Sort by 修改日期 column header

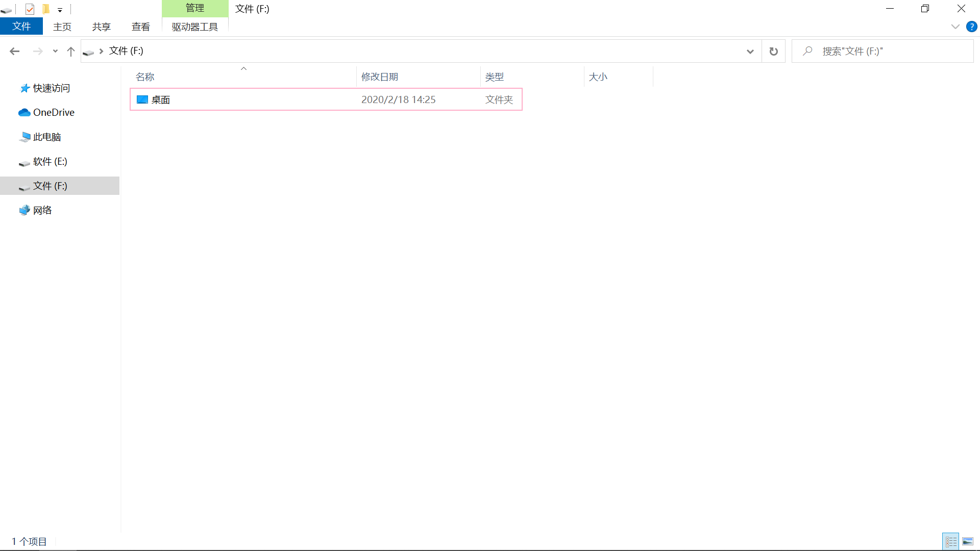point(379,77)
